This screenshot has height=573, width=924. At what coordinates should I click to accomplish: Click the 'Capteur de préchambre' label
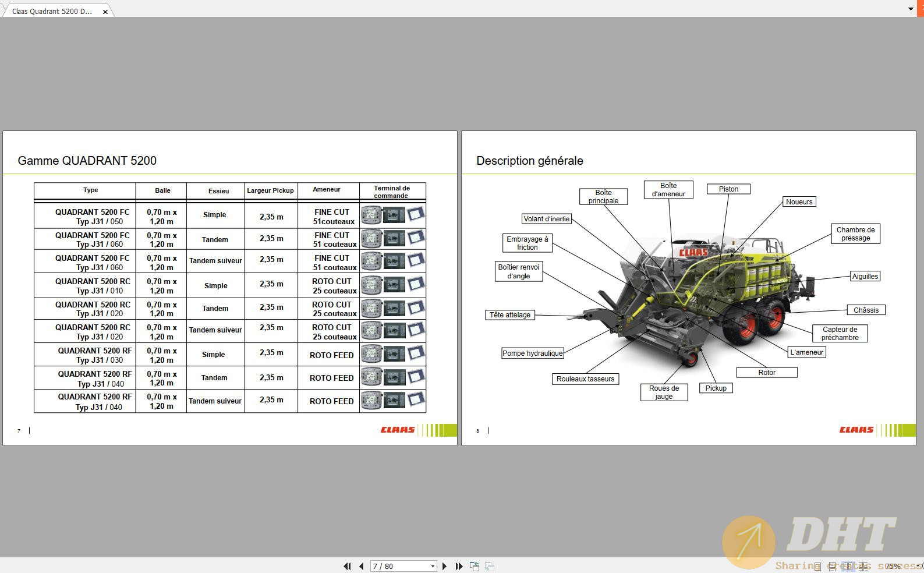840,334
